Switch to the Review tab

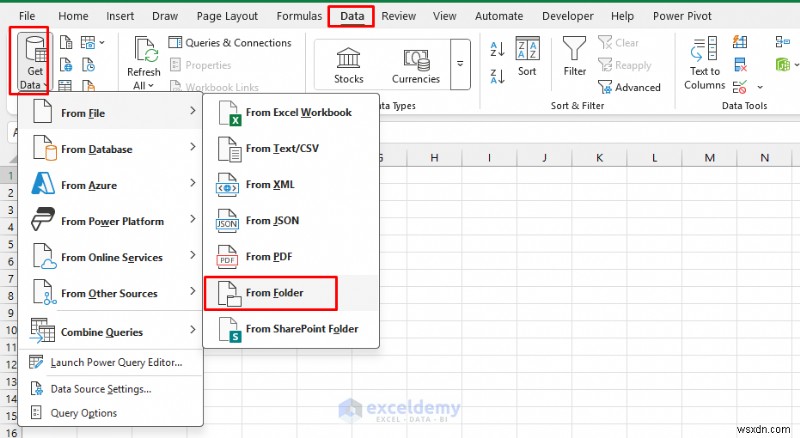point(398,16)
